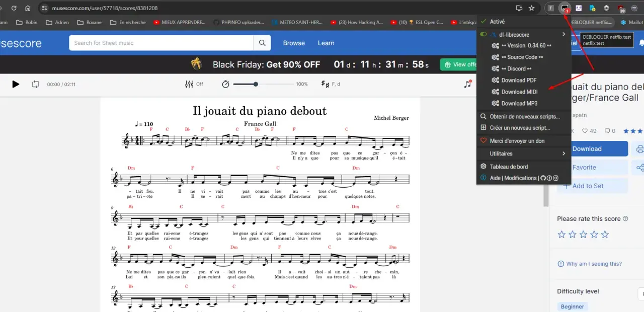Click Obtenir de nouveaux scripts
The width and height of the screenshot is (644, 312).
pos(524,117)
